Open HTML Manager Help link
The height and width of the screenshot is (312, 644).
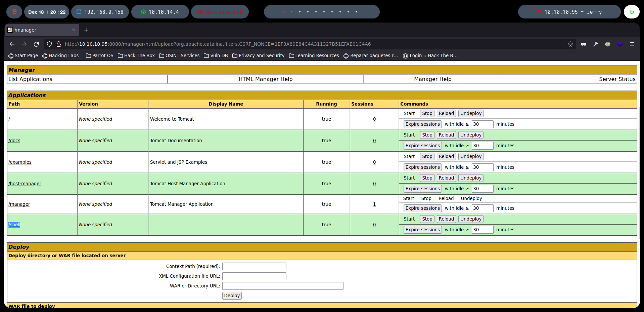pos(266,79)
